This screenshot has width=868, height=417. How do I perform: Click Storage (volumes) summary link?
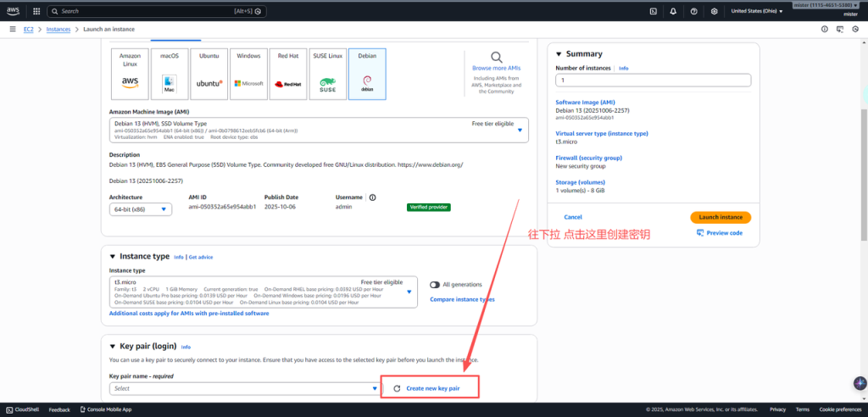coord(580,182)
